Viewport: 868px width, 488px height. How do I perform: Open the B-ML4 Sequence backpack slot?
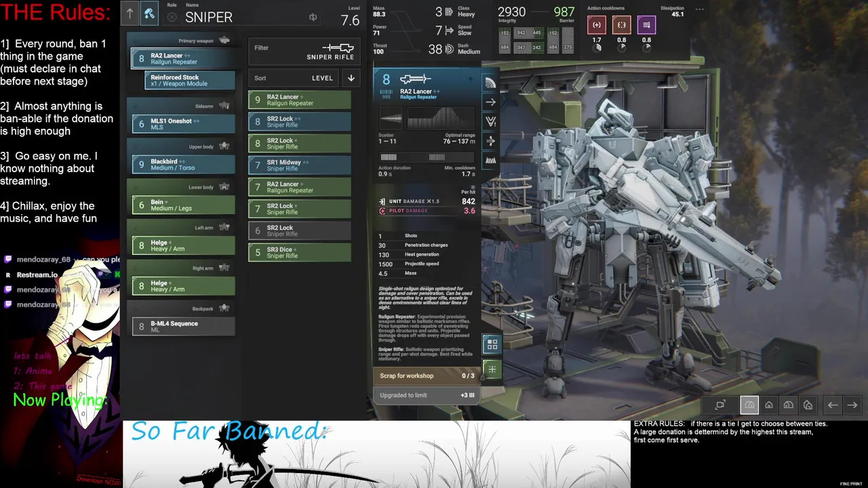tap(183, 326)
